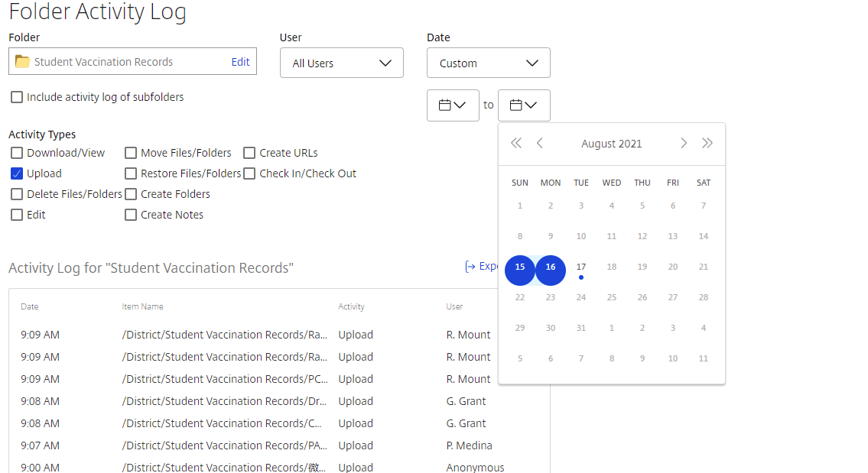The image size is (868, 473).
Task: Open the Custom date range dropdown
Action: coord(488,63)
